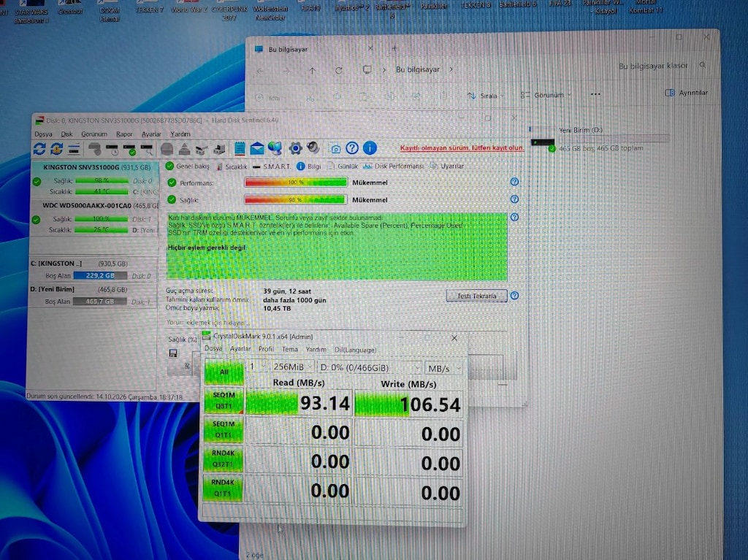Open Dosya menu in Hard Disk Sentinel
Viewport: 748px width, 560px height.
[x=43, y=134]
